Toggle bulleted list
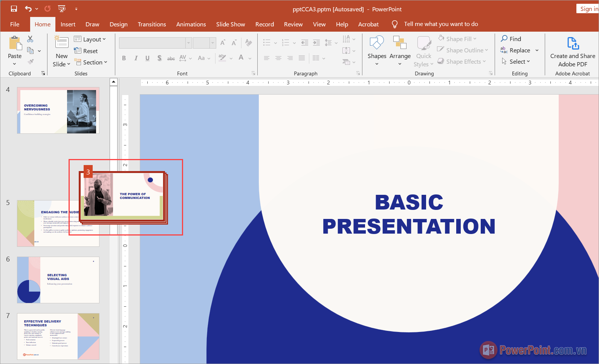This screenshot has width=599, height=364. pyautogui.click(x=267, y=43)
